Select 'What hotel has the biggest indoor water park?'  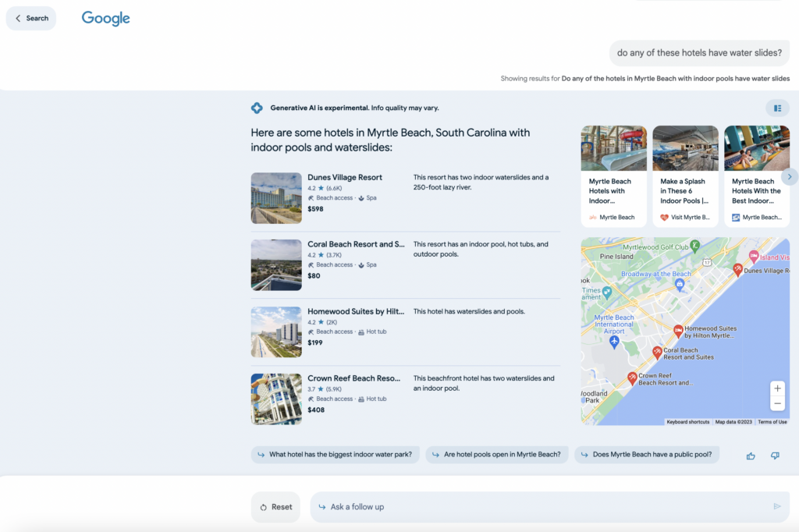point(336,455)
